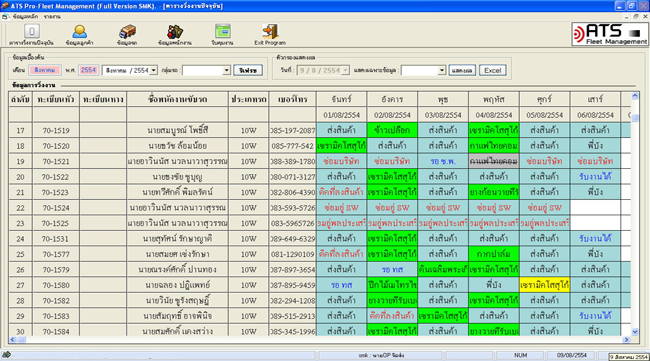Image resolution: width=650 pixels, height=361 pixels.
Task: Click the vertical scrollbar down arrow
Action: tap(635, 332)
